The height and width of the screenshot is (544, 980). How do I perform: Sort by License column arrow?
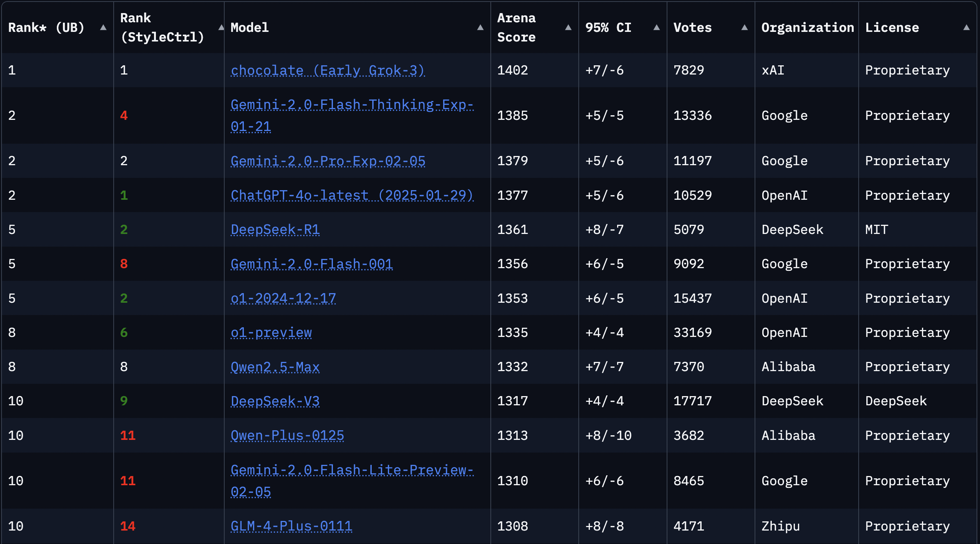[967, 28]
